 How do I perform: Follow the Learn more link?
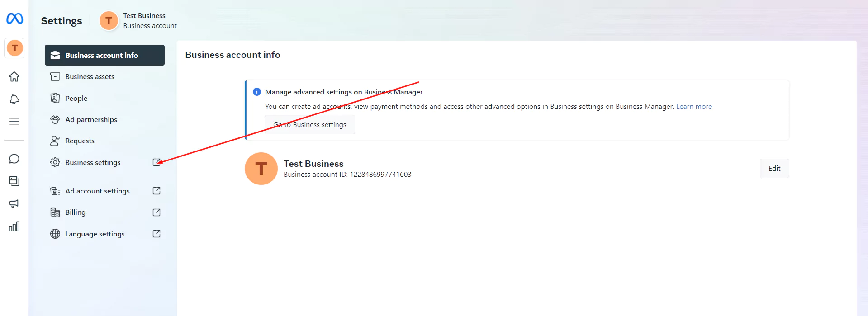click(694, 107)
